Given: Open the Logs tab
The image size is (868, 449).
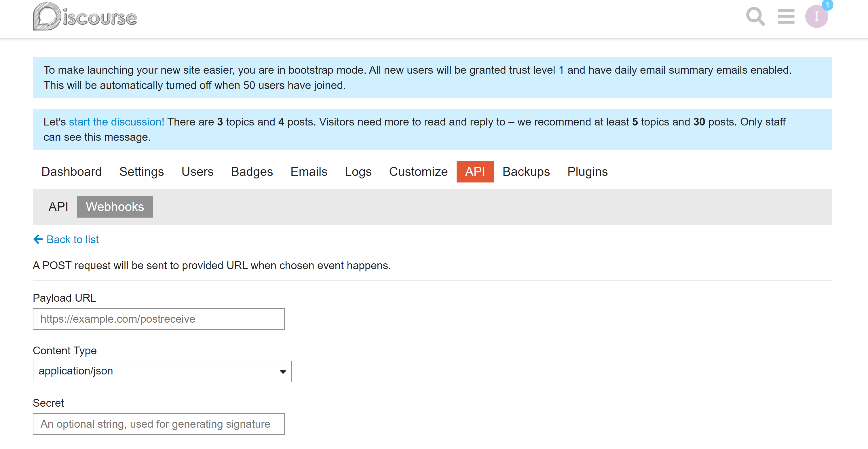Looking at the screenshot, I should tap(358, 172).
